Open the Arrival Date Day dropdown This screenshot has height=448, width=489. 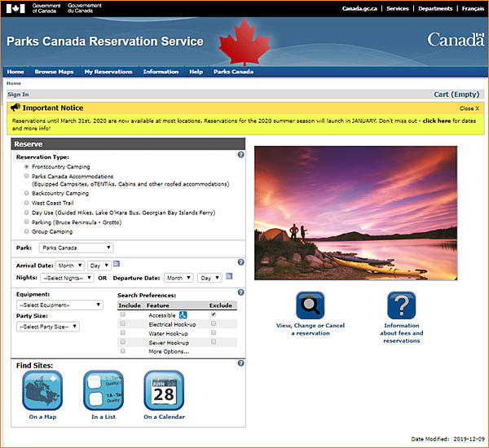click(99, 266)
